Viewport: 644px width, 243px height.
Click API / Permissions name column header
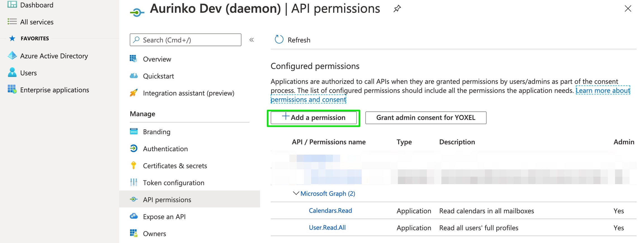[329, 142]
